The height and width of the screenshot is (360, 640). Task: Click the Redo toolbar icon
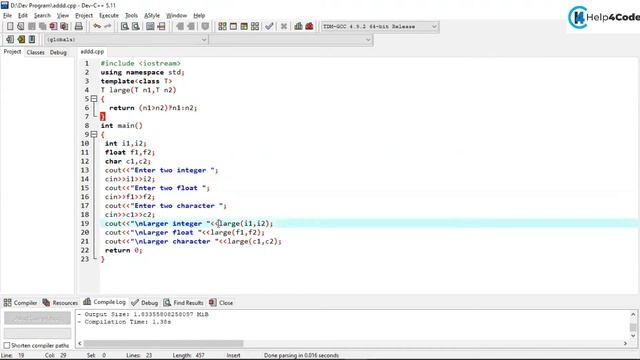(107, 27)
